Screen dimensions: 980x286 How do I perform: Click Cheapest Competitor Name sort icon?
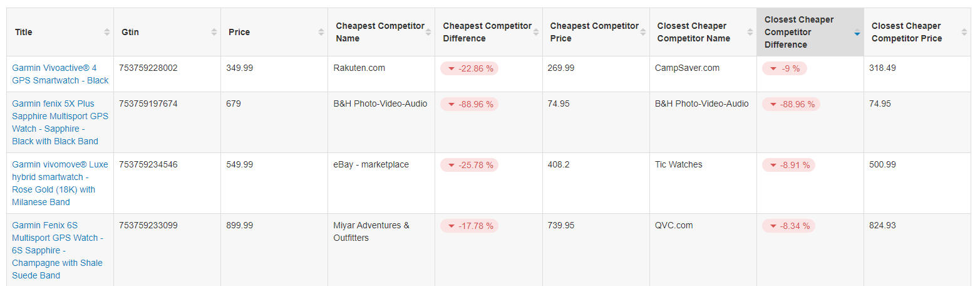tap(428, 32)
